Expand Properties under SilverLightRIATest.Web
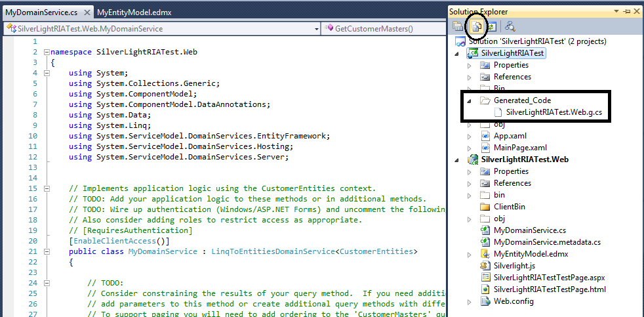The image size is (644, 317). [470, 171]
